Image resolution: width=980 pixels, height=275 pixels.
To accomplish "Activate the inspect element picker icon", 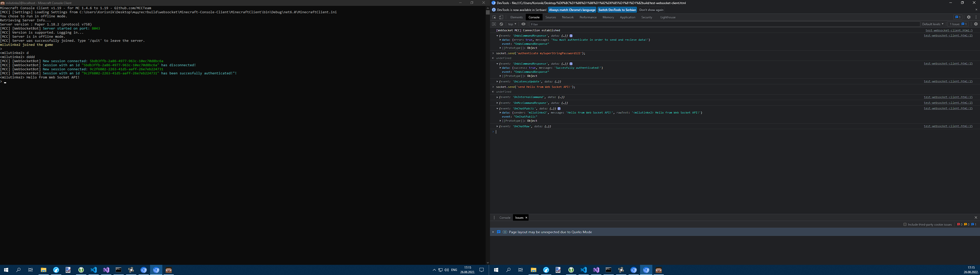I will [x=494, y=17].
